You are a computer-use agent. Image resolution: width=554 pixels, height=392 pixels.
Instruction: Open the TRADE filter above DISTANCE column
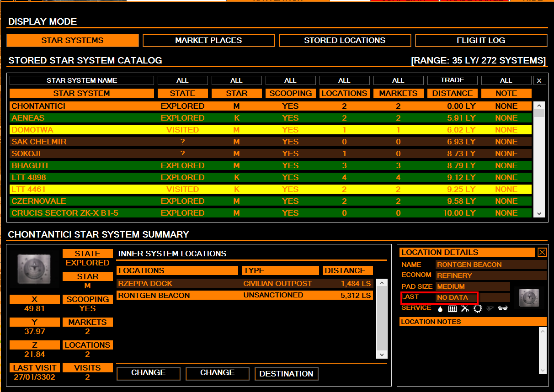(x=452, y=80)
